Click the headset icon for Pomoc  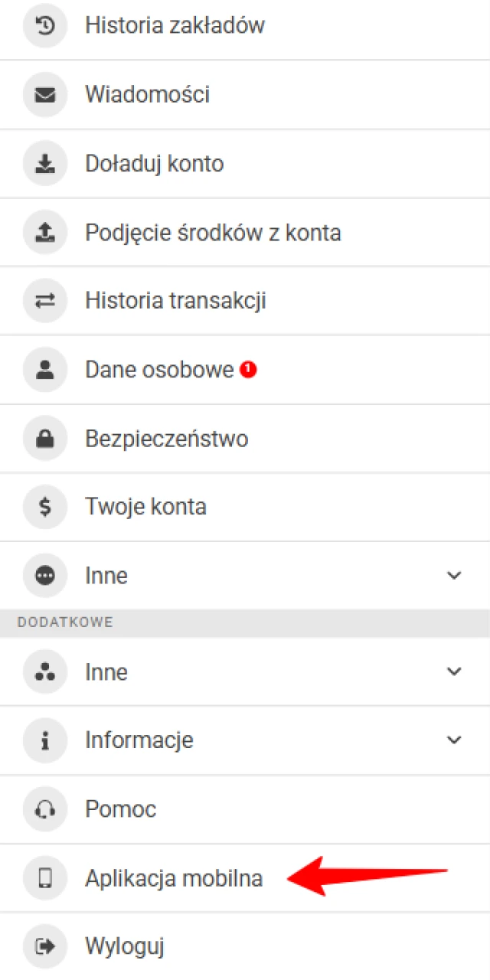point(44,808)
